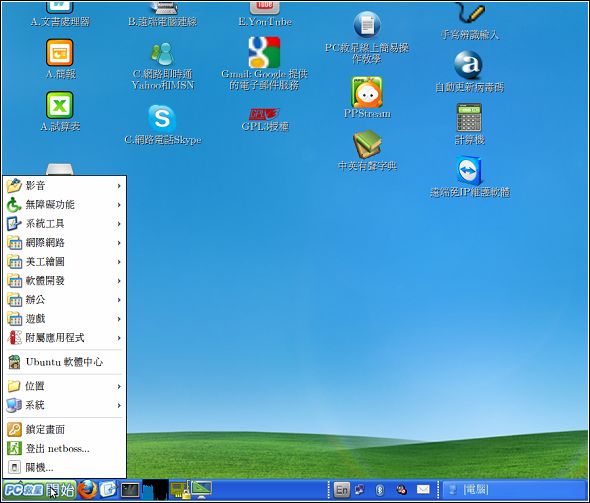Choose 關機... shutdown entry

point(64,468)
